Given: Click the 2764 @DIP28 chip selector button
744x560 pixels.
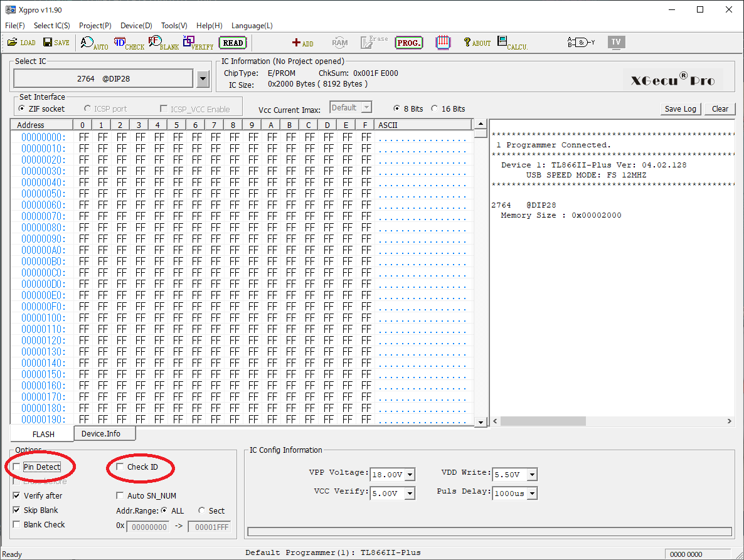Looking at the screenshot, I should tap(104, 79).
